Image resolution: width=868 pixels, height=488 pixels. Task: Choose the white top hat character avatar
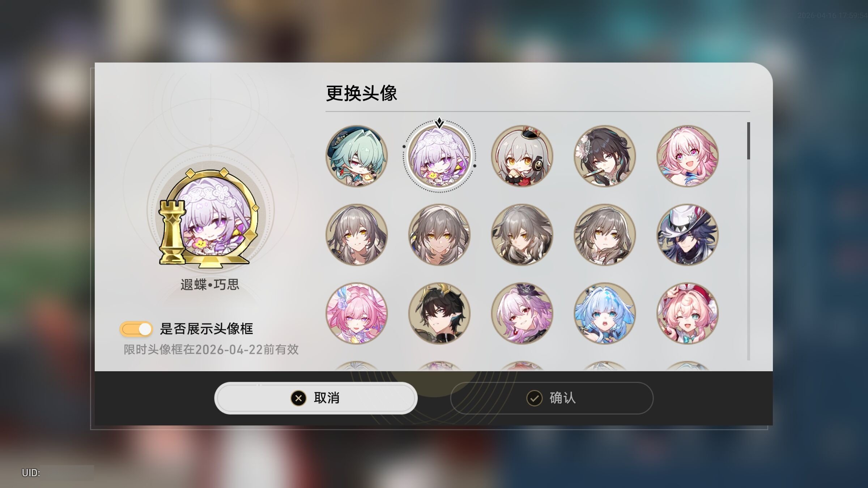(688, 235)
